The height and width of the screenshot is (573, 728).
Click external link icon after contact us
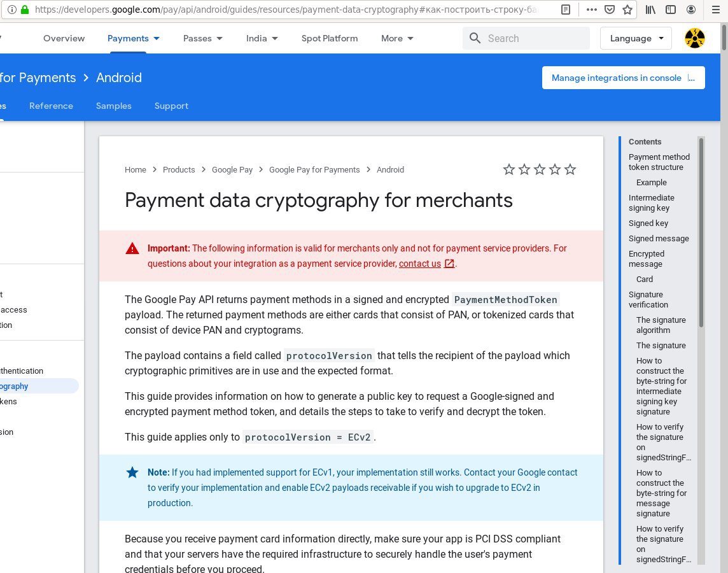tap(449, 264)
